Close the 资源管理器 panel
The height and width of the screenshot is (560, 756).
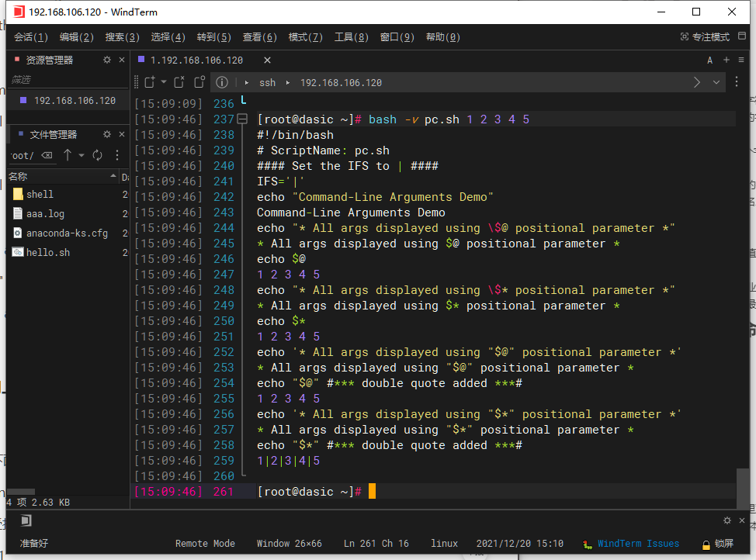coord(122,60)
